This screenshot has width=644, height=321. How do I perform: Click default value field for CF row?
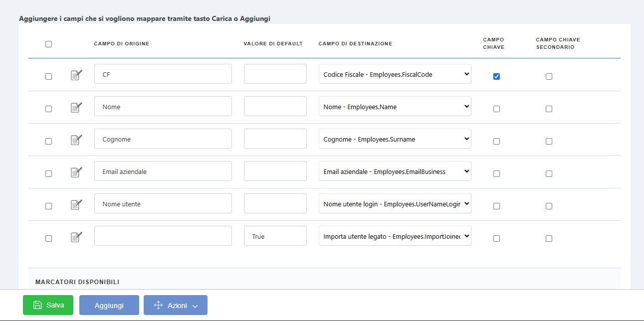pyautogui.click(x=275, y=74)
